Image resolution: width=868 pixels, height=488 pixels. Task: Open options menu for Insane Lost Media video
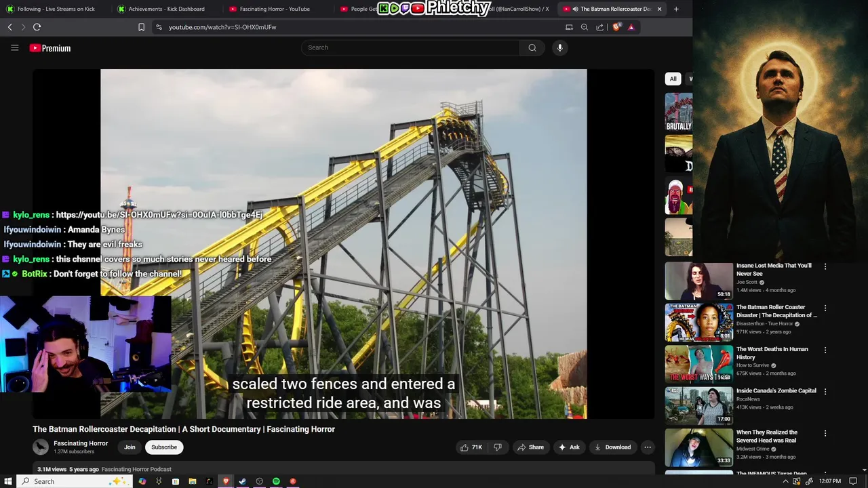point(825,267)
